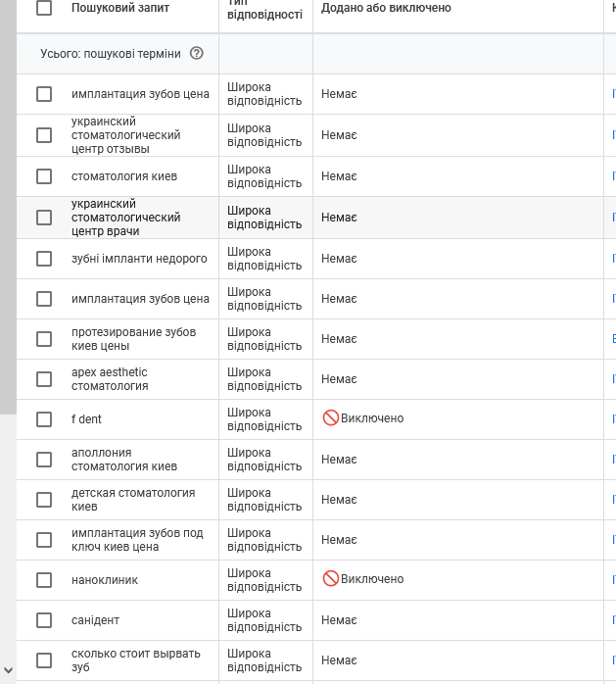Screen dimensions: 616x684
Task: Check the "украинский стоматологический центр врачи" box
Action: [x=44, y=218]
